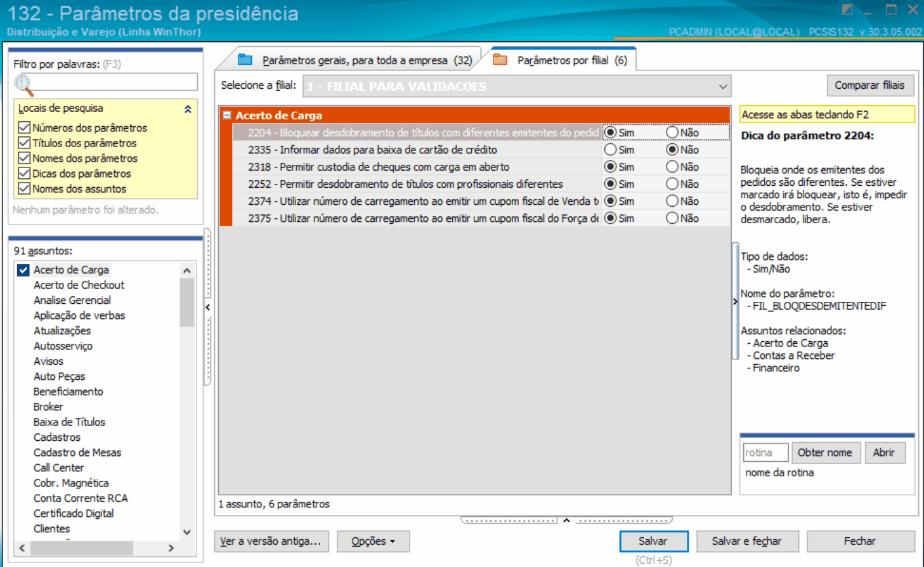This screenshot has height=567, width=924.
Task: Select Atualizações subject
Action: pyautogui.click(x=62, y=330)
